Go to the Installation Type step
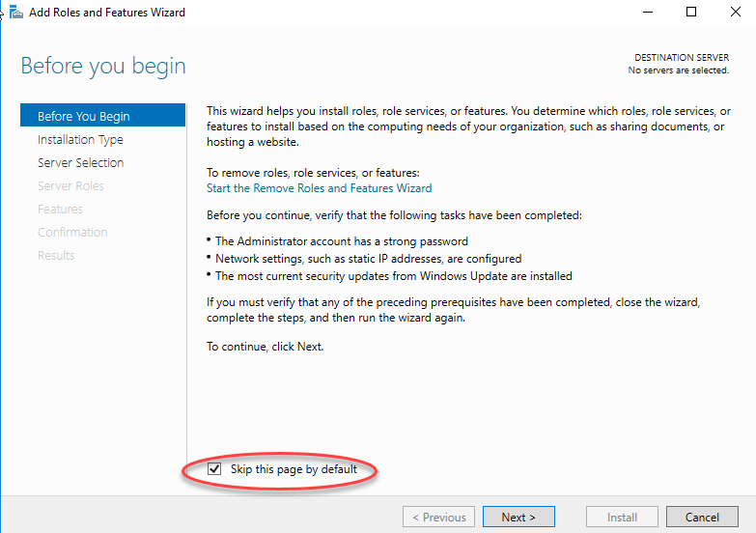 coord(80,139)
